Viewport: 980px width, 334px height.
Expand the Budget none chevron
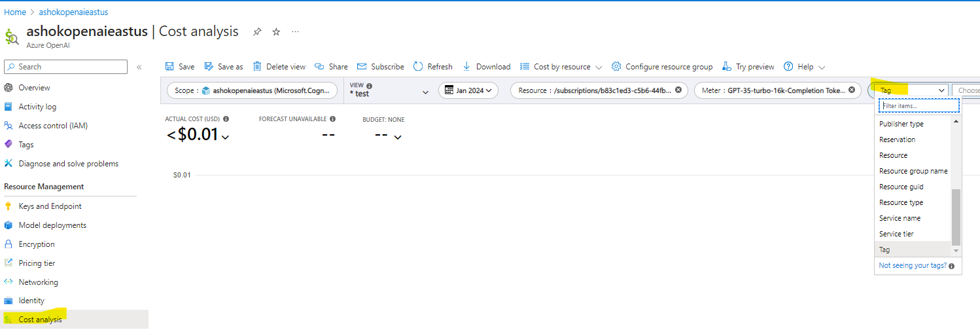(x=397, y=137)
